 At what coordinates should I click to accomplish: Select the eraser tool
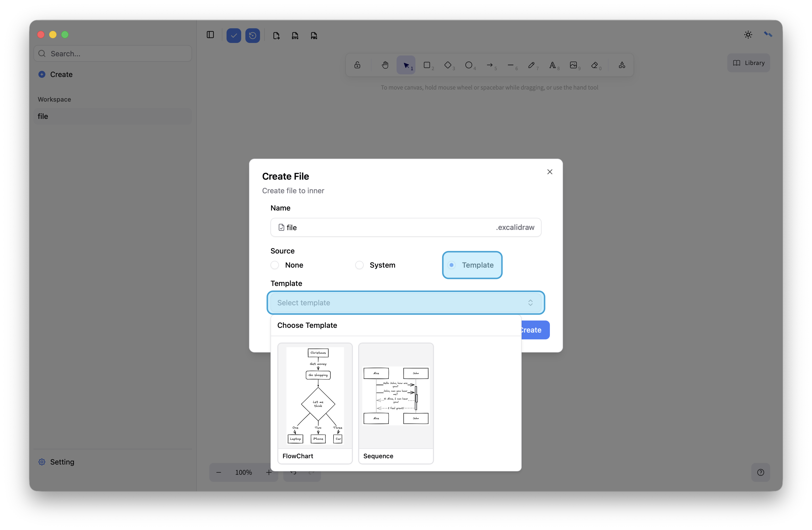pyautogui.click(x=595, y=65)
